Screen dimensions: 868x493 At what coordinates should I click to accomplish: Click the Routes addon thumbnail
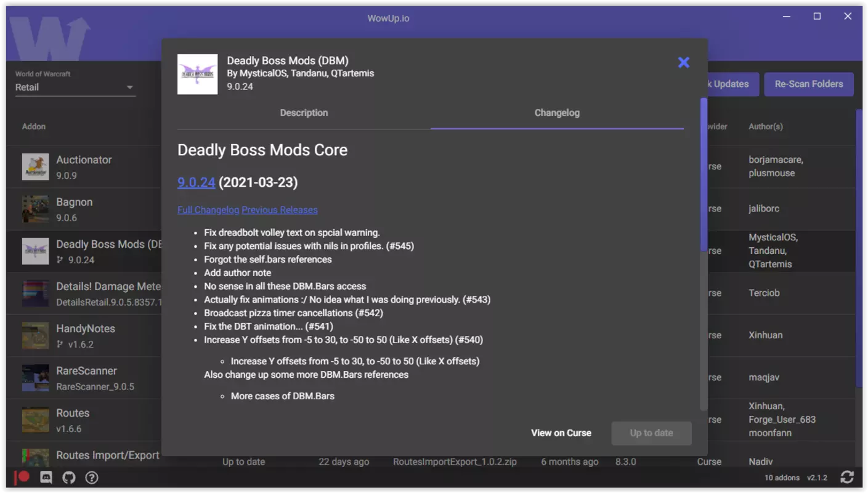[x=35, y=420]
